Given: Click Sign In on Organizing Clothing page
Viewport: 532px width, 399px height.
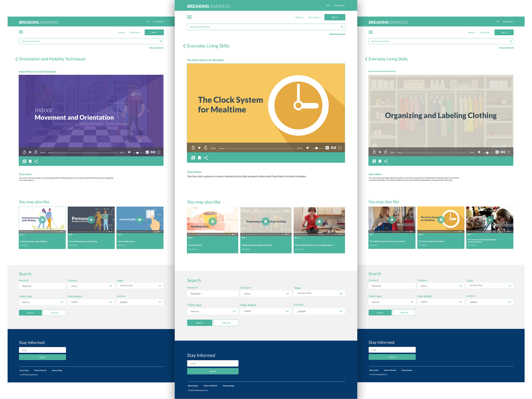Looking at the screenshot, I should [x=504, y=33].
